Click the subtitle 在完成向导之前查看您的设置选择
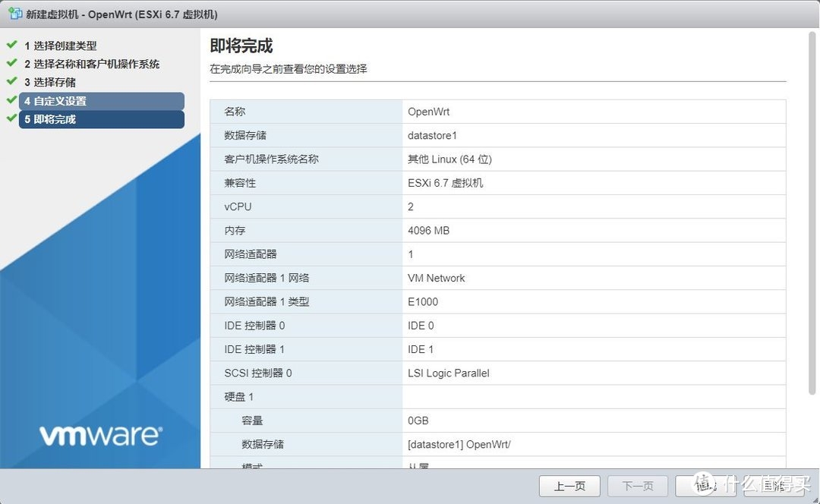Screen dimensions: 820x504 click(x=289, y=69)
